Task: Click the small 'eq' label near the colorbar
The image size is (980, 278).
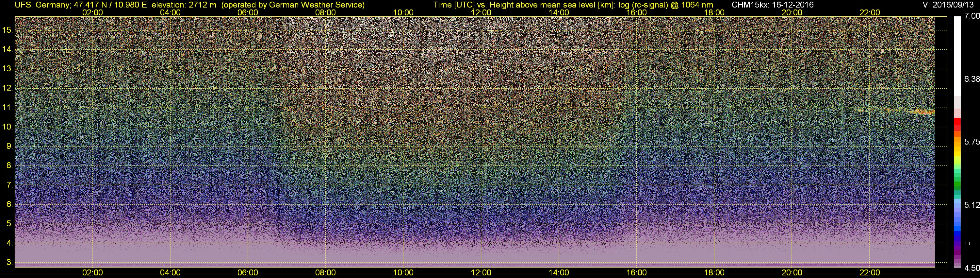Action: 968,243
